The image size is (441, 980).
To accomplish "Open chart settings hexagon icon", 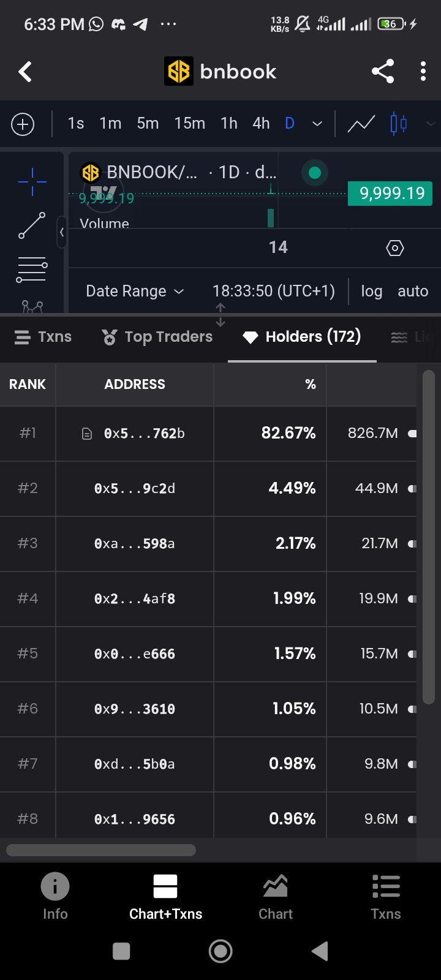I will click(395, 248).
